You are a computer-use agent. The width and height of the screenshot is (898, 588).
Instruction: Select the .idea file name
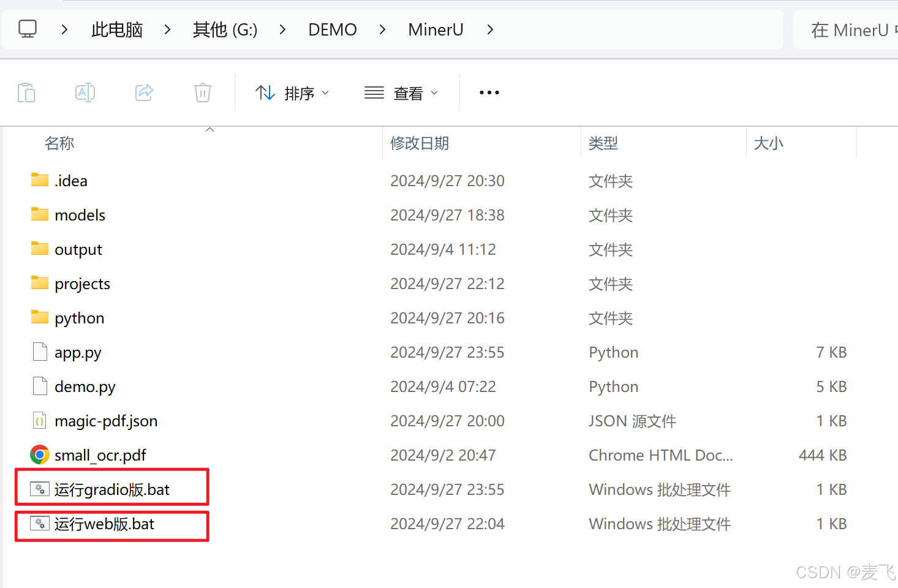pos(71,181)
